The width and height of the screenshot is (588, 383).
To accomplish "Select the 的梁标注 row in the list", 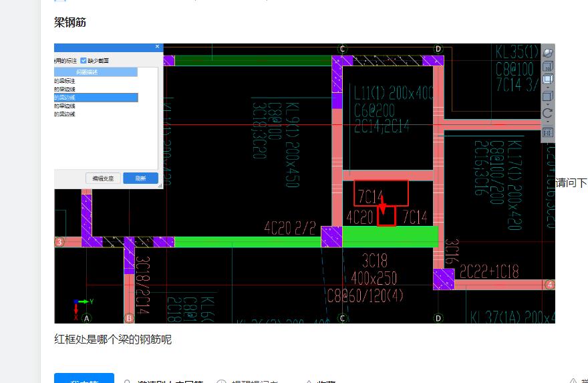I will 96,81.
